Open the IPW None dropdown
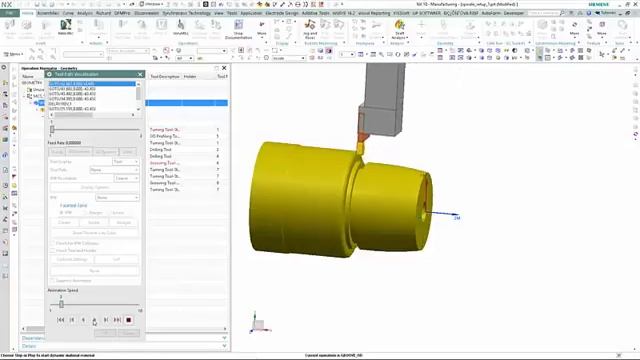This screenshot has width=640, height=360. [117, 198]
